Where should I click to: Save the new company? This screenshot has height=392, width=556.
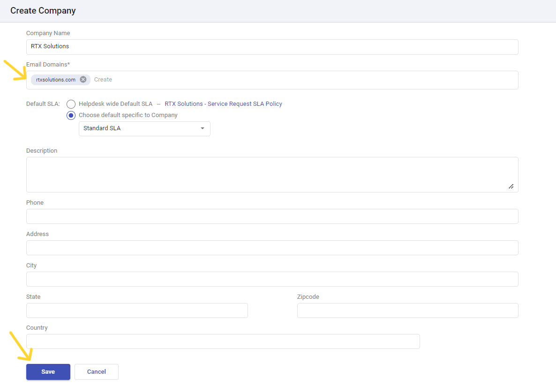(48, 371)
